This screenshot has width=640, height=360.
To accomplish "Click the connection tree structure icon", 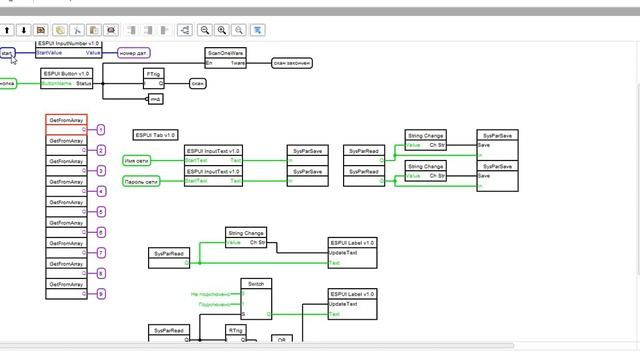I will (x=185, y=30).
